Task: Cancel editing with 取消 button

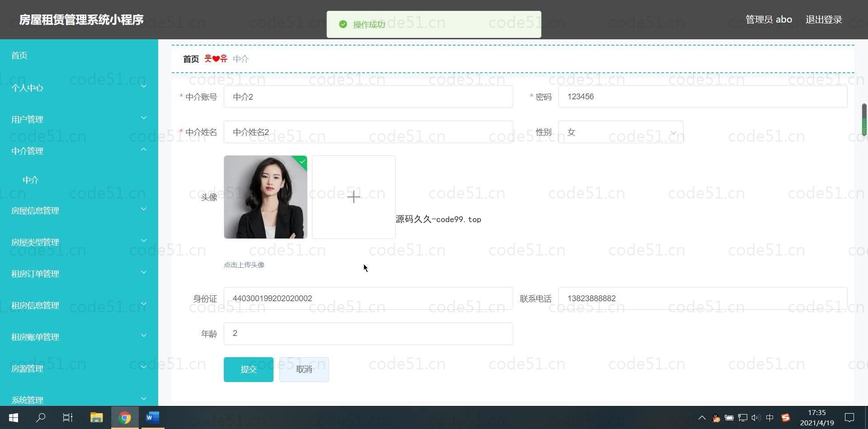Action: pos(304,369)
